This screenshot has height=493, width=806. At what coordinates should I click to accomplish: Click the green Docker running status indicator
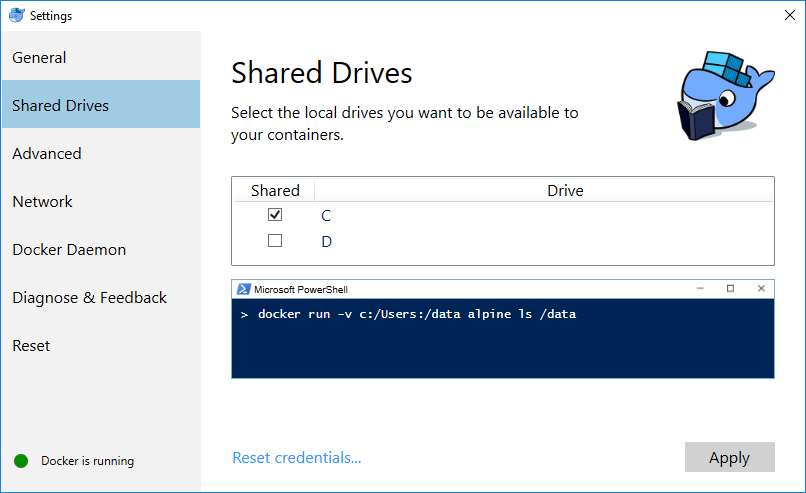coord(21,461)
